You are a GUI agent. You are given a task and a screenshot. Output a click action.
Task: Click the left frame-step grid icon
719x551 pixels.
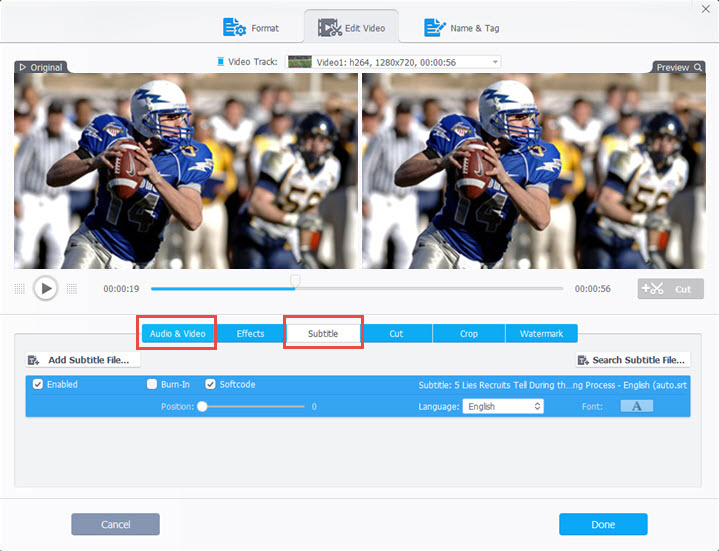pos(20,289)
